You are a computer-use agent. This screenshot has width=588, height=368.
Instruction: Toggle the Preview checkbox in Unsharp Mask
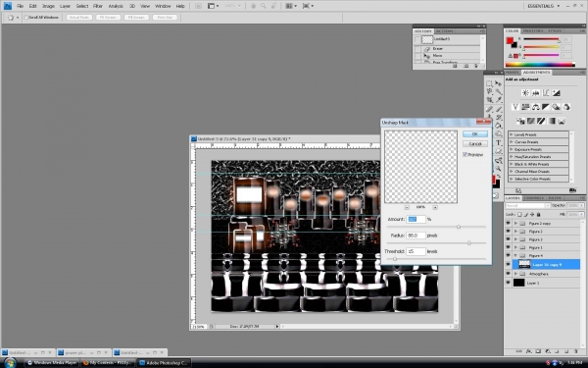465,154
